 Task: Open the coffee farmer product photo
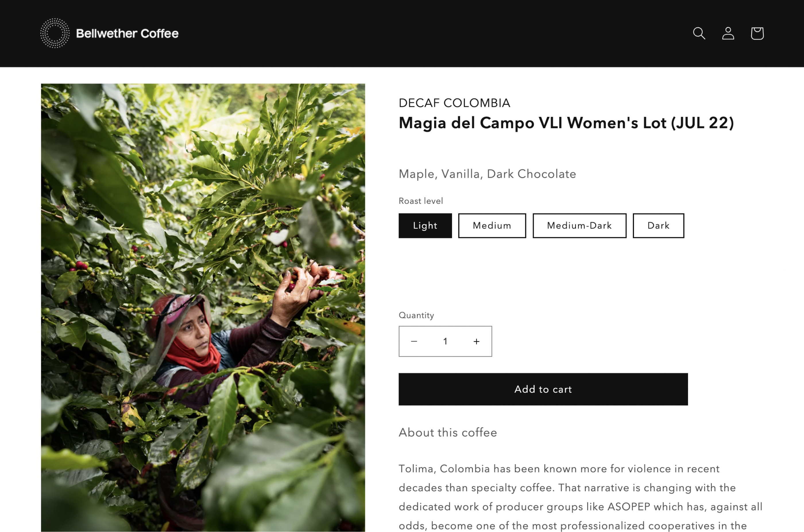(x=203, y=307)
